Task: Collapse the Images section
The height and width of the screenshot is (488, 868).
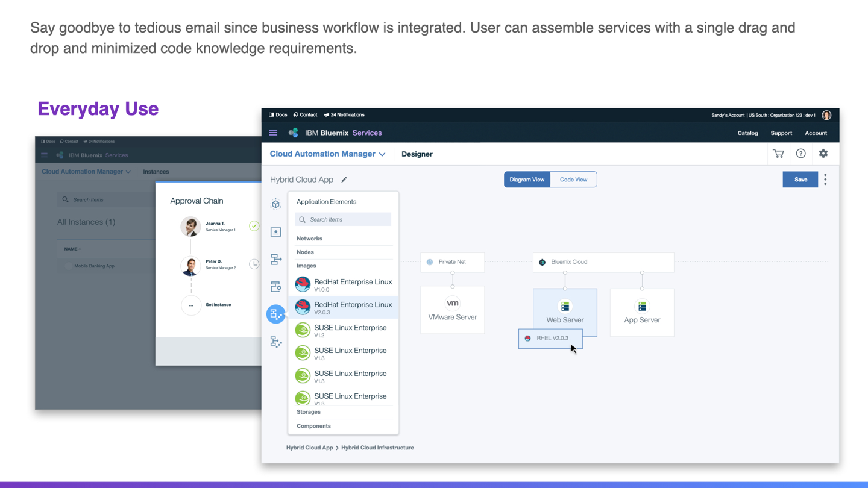Action: pos(344,266)
